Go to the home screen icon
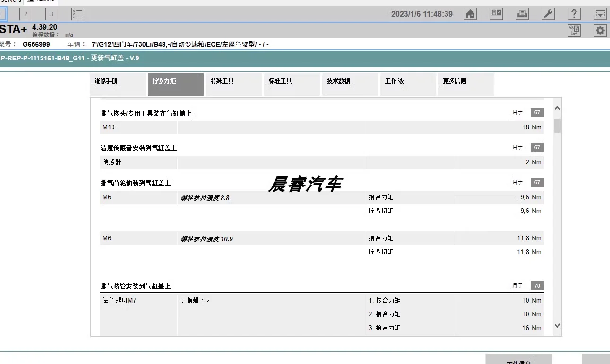The width and height of the screenshot is (610, 364). 471,14
